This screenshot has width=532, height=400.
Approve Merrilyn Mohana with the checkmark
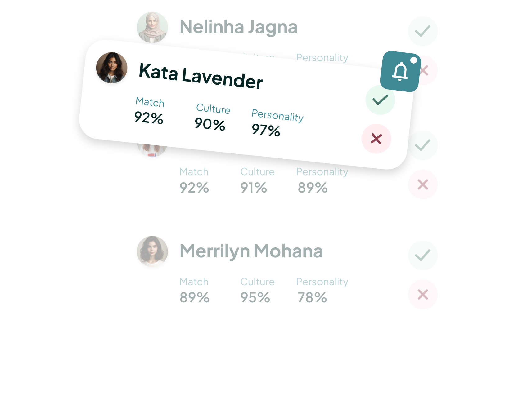tap(422, 255)
